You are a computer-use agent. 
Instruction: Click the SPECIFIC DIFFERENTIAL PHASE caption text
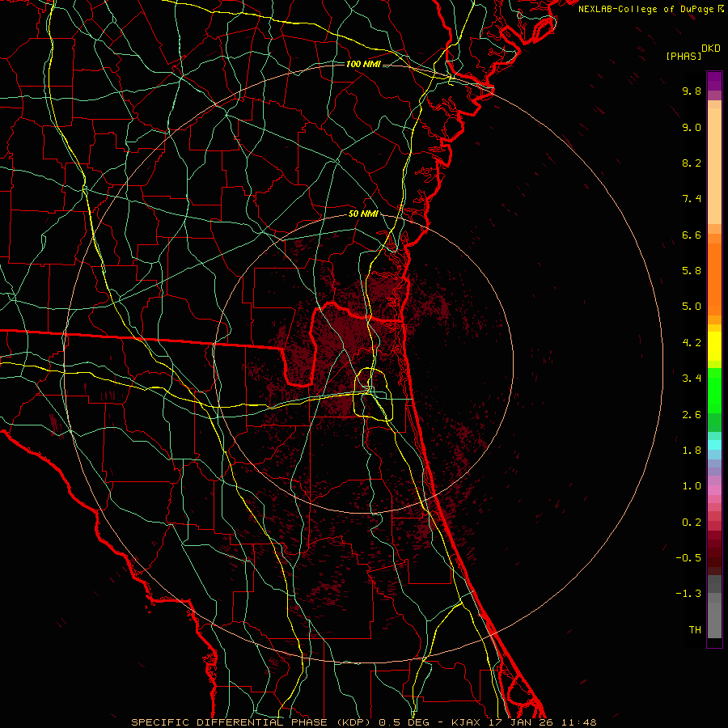coord(231,722)
